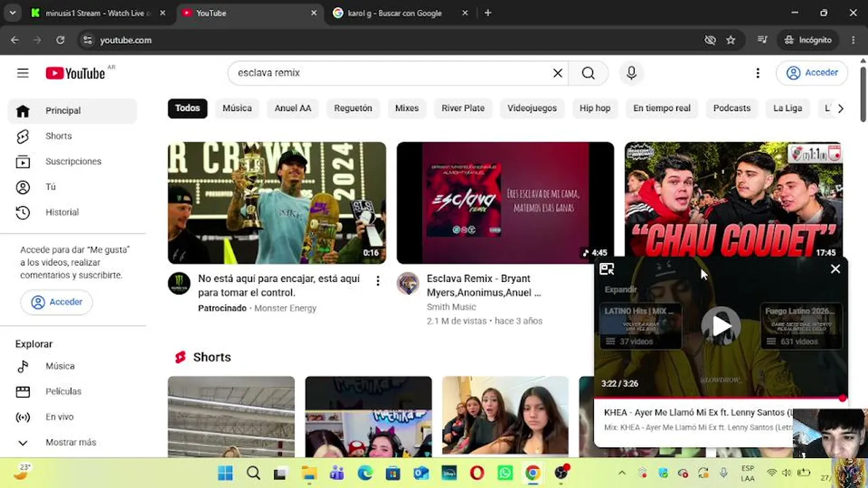The width and height of the screenshot is (868, 488).
Task: Filter by the En tiempo real chip
Action: click(662, 108)
